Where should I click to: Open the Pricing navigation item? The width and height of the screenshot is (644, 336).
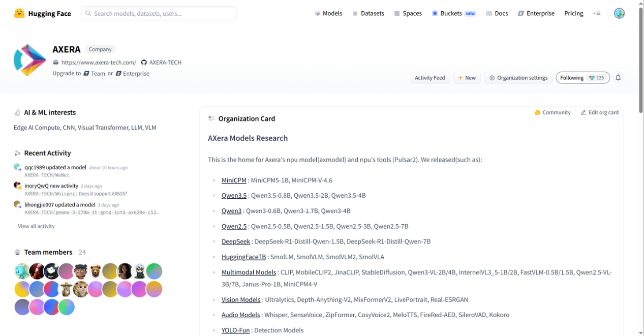(574, 13)
